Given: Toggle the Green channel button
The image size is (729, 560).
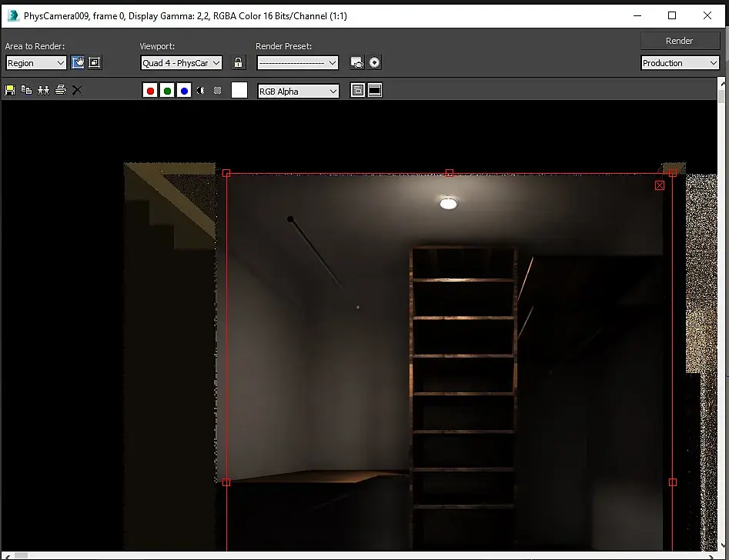Looking at the screenshot, I should tap(167, 91).
